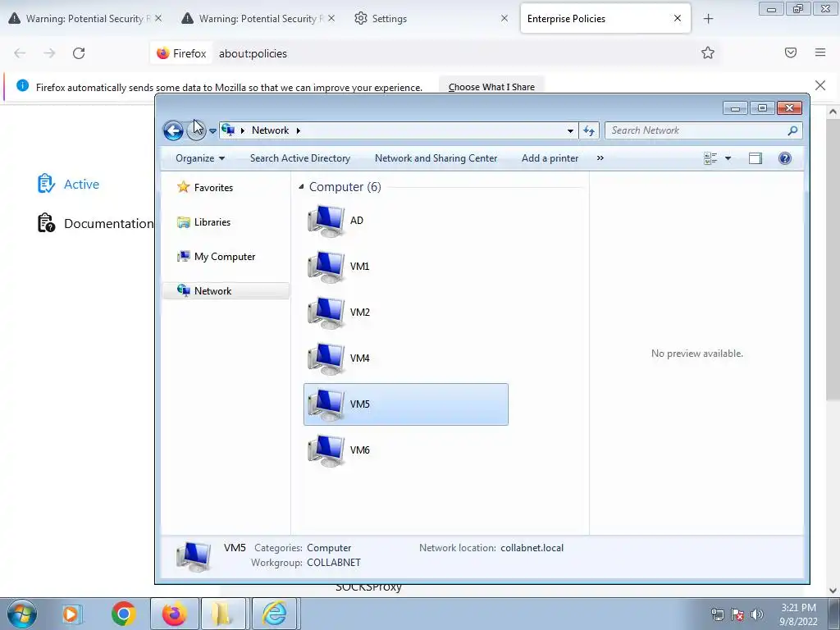The height and width of the screenshot is (630, 840).
Task: Show more toolbar commands chevron
Action: (600, 158)
